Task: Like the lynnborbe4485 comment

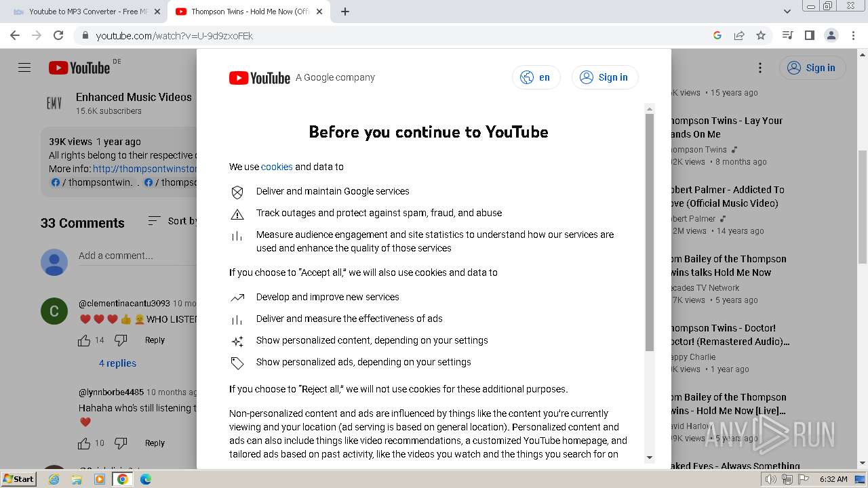Action: pyautogui.click(x=84, y=443)
